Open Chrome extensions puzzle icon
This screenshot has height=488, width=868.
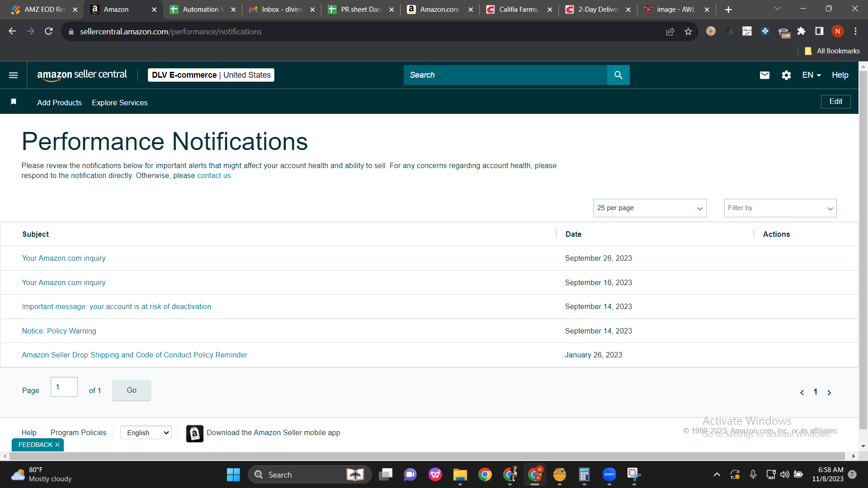(x=801, y=31)
